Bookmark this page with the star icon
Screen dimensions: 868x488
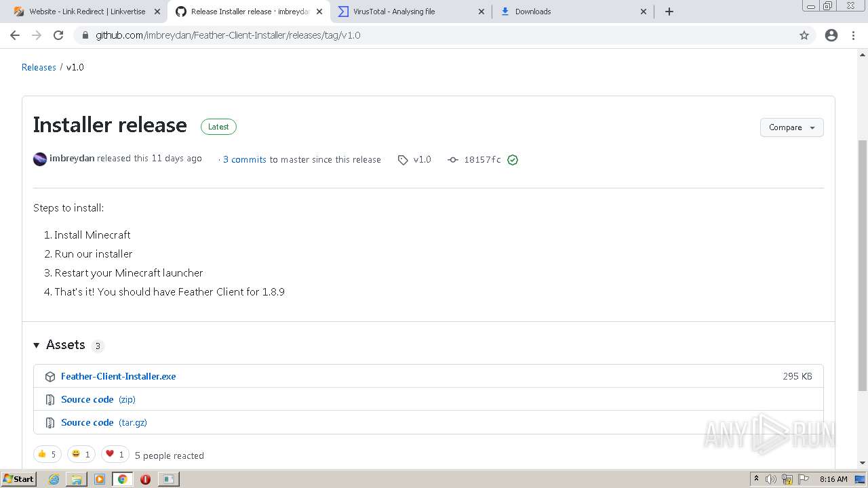point(804,35)
